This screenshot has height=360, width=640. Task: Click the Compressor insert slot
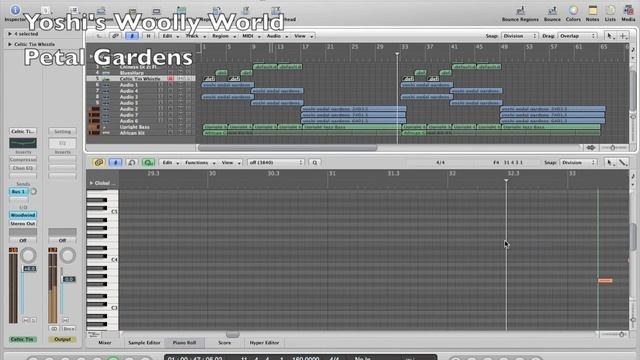pos(23,160)
